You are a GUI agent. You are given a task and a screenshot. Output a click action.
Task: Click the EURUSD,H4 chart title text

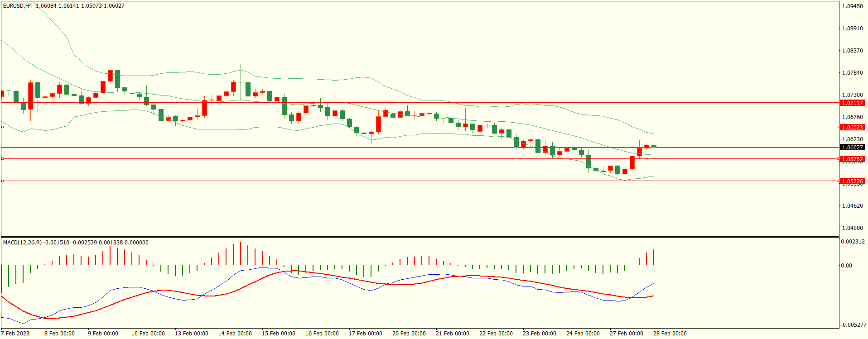pos(18,6)
